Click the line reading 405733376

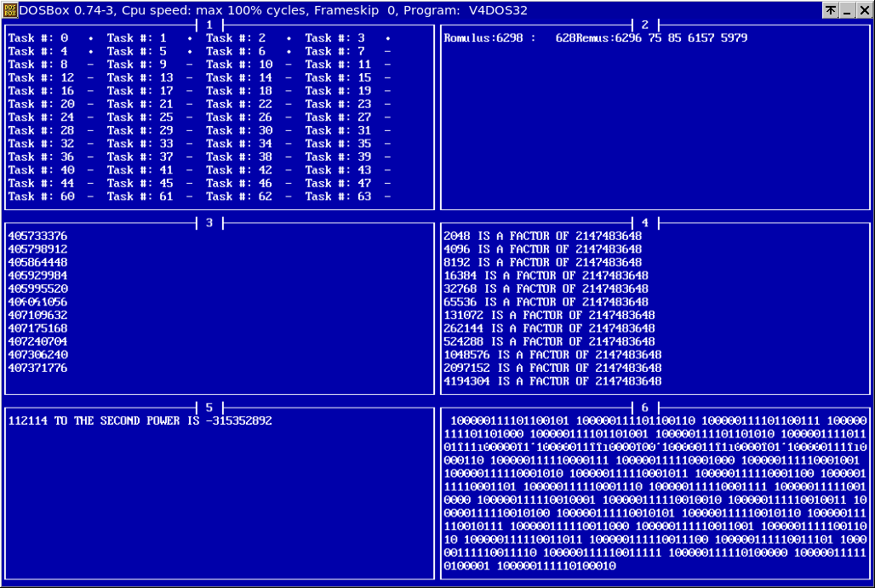[x=37, y=236]
